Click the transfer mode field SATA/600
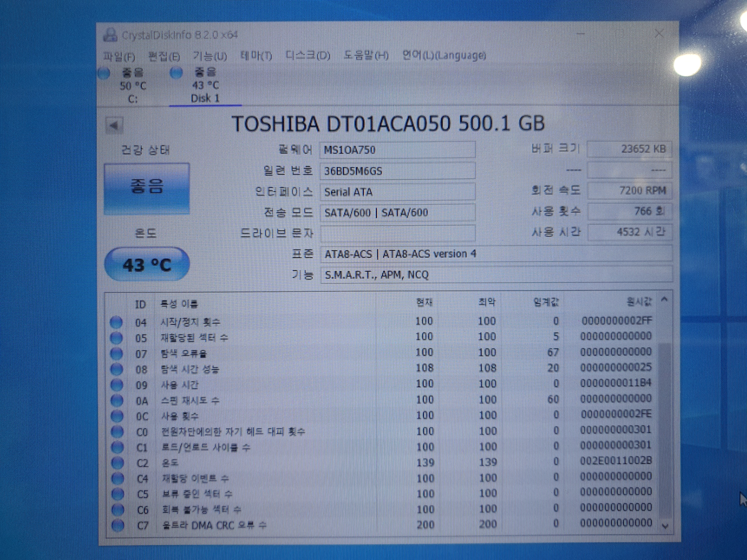 point(398,212)
